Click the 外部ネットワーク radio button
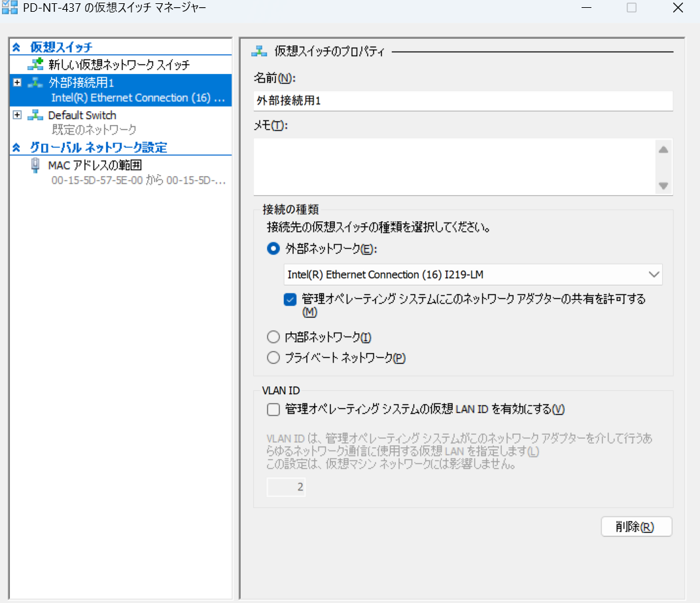 [x=273, y=249]
